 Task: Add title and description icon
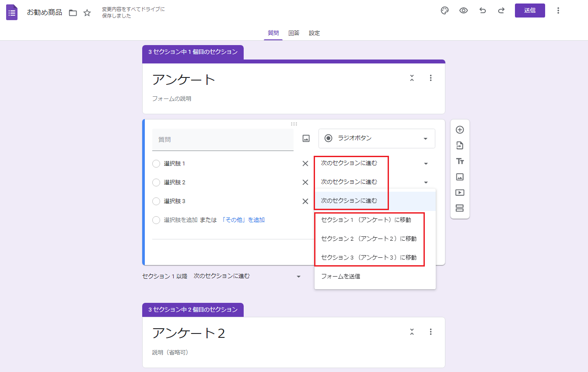(459, 161)
